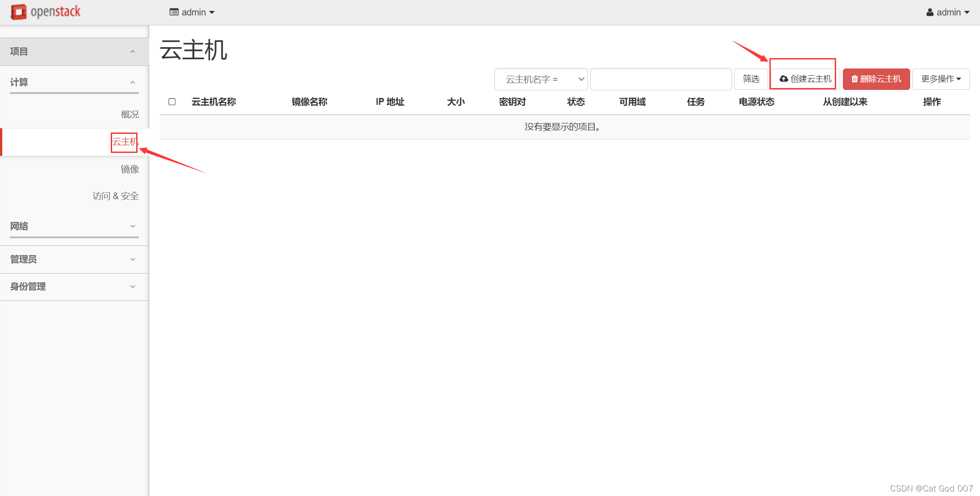The width and height of the screenshot is (980, 496).
Task: Click the trash icon on 删除云主机
Action: (854, 79)
